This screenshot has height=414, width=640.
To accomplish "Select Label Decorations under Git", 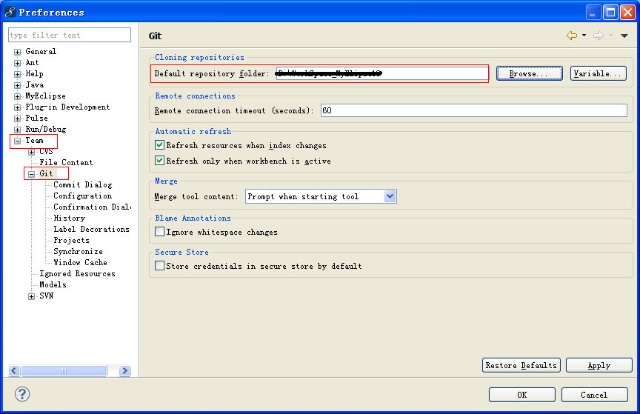I will pyautogui.click(x=91, y=229).
